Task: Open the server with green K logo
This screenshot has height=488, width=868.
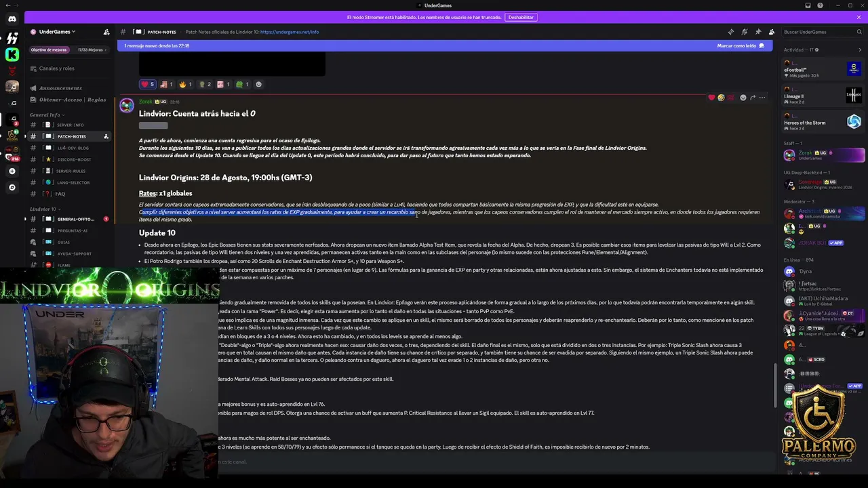Action: click(x=12, y=54)
